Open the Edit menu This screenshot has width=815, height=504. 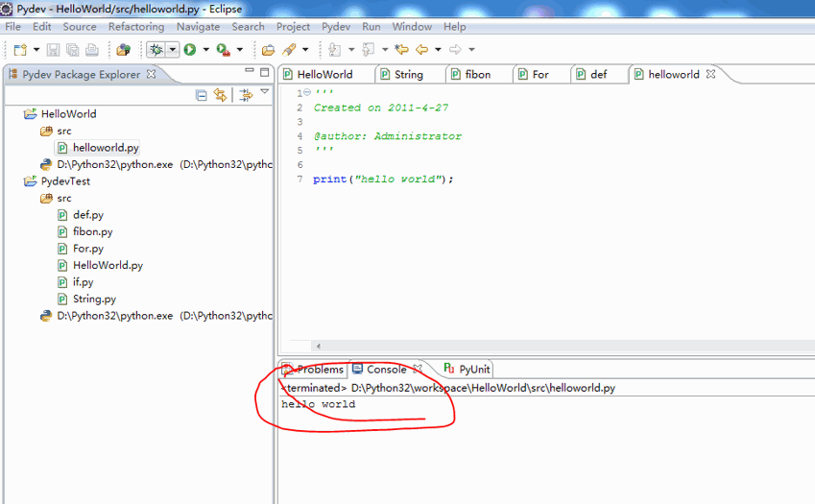click(x=41, y=27)
